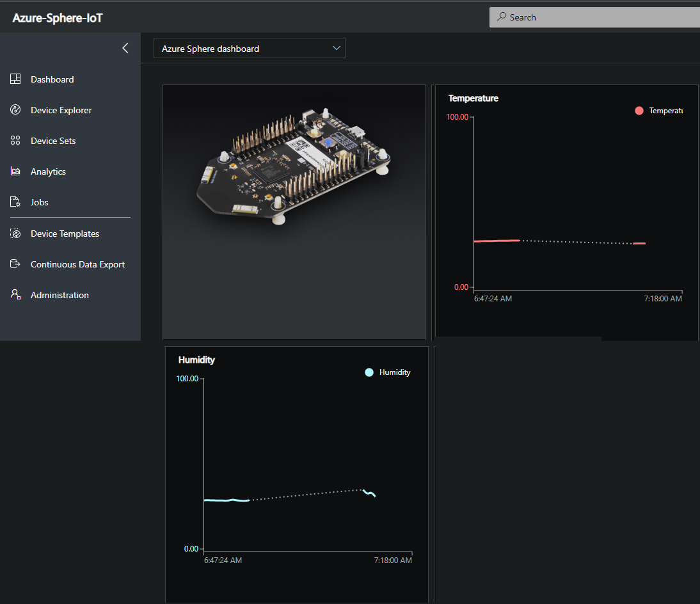This screenshot has width=700, height=604.
Task: Collapse the left navigation sidebar
Action: 125,47
